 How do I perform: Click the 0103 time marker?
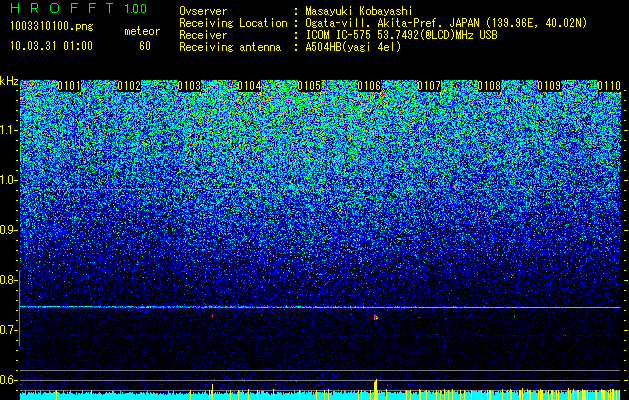(x=189, y=86)
